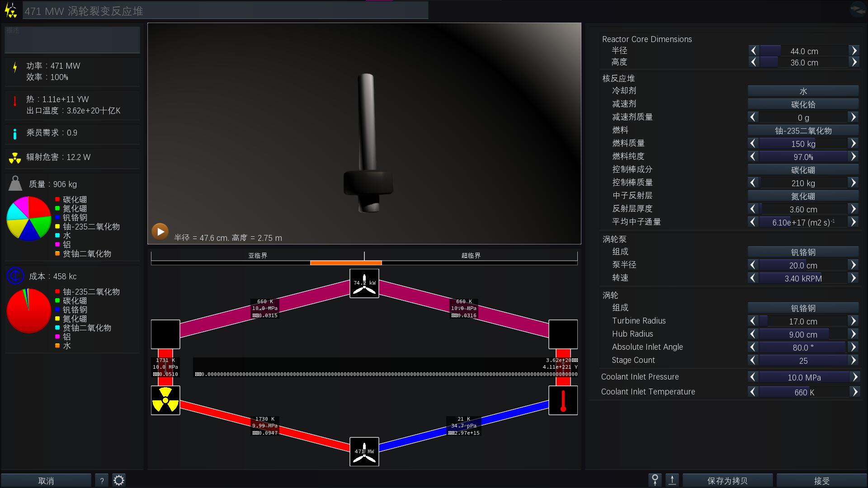Open neutron reflector selector showing 氮化硼
Screen dimensions: 868x488
tap(803, 196)
